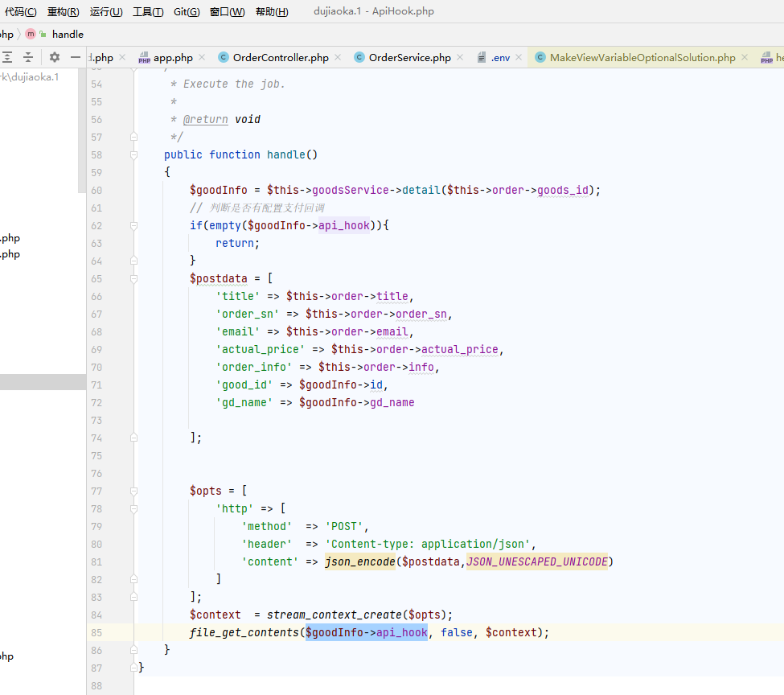Screen dimensions: 784x695
Task: Click the class icon on OrderService.php tab
Action: coord(359,58)
